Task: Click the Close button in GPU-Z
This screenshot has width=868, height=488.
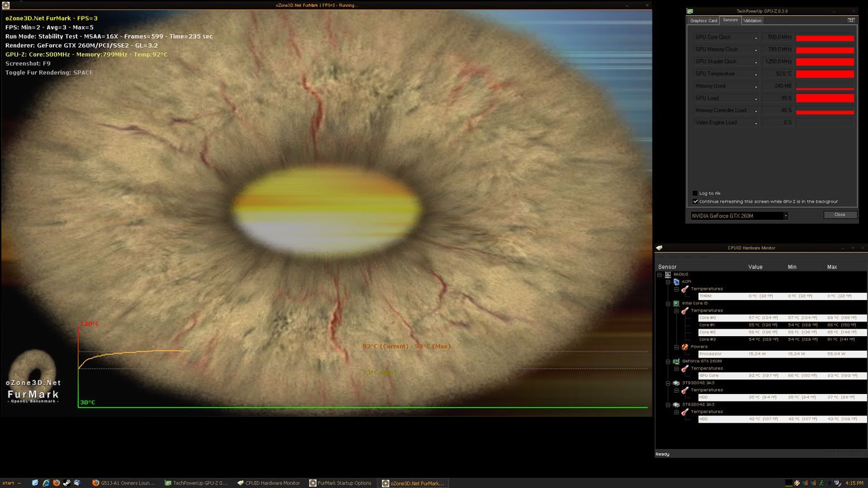Action: tap(840, 215)
